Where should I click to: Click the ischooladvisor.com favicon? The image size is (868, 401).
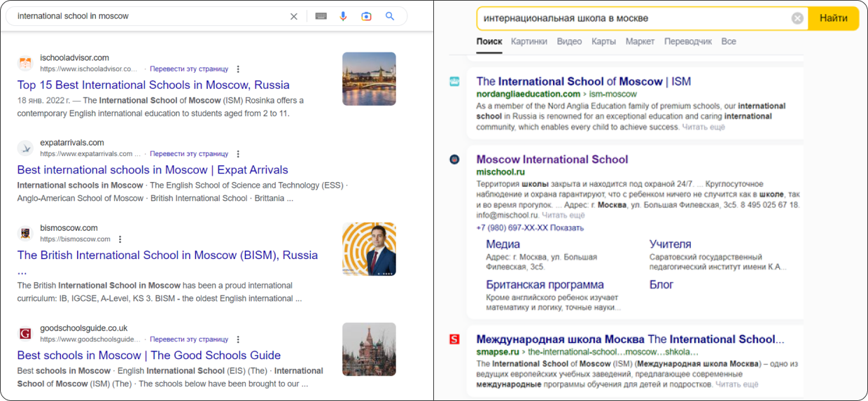coord(25,63)
